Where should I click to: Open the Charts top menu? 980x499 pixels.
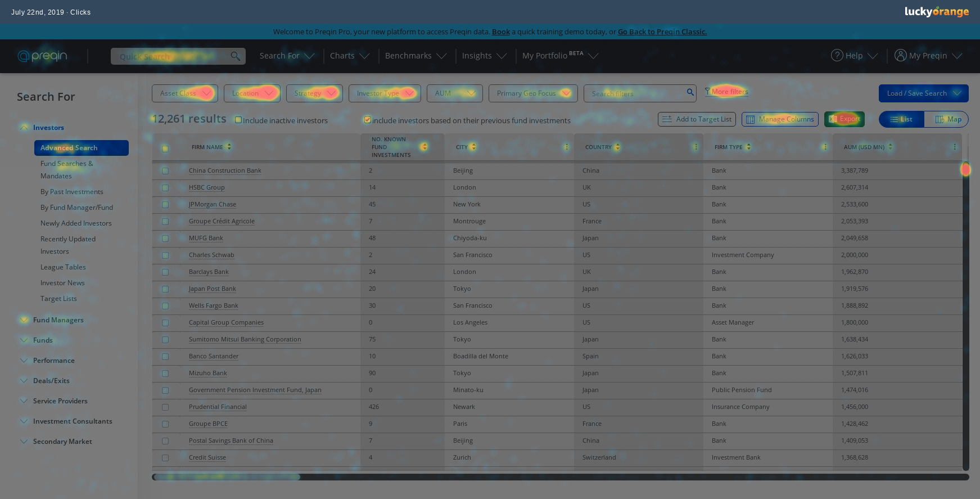click(350, 56)
